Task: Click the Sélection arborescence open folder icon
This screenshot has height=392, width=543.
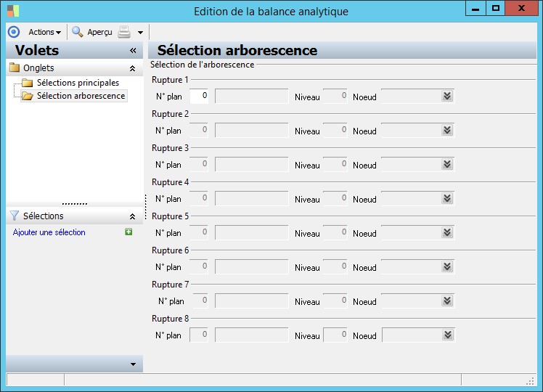Action: click(x=27, y=96)
